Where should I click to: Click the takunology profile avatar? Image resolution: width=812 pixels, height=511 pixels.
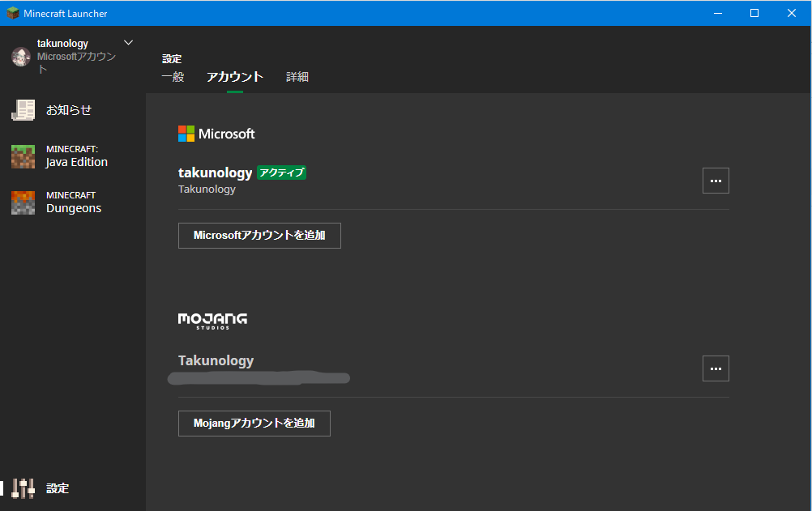tap(20, 56)
